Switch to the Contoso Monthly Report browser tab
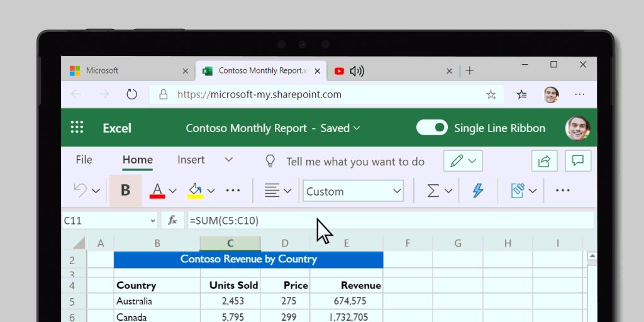Viewport: 644px width, 322px height. [x=261, y=70]
